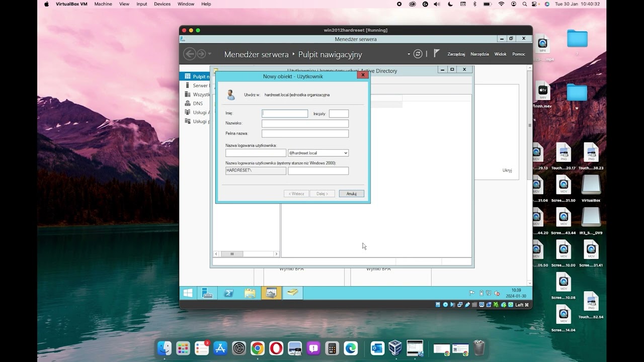Open the VirtualBox Devices menu
644x362 pixels.
coord(162,4)
